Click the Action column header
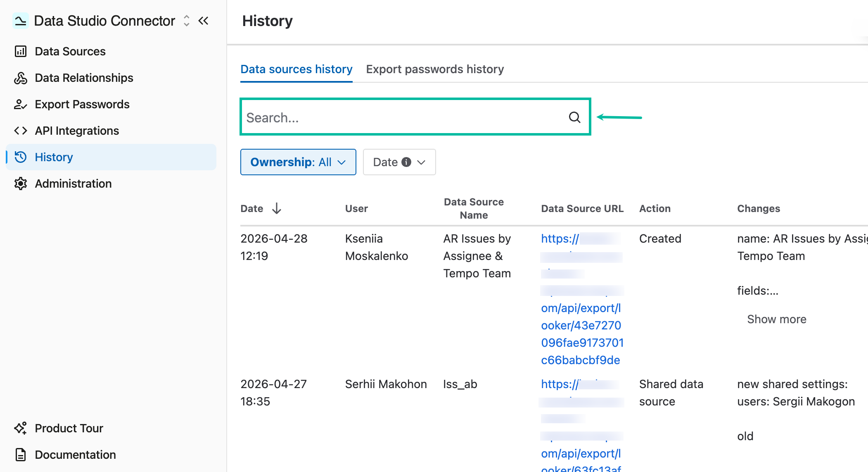The image size is (868, 472). point(655,208)
